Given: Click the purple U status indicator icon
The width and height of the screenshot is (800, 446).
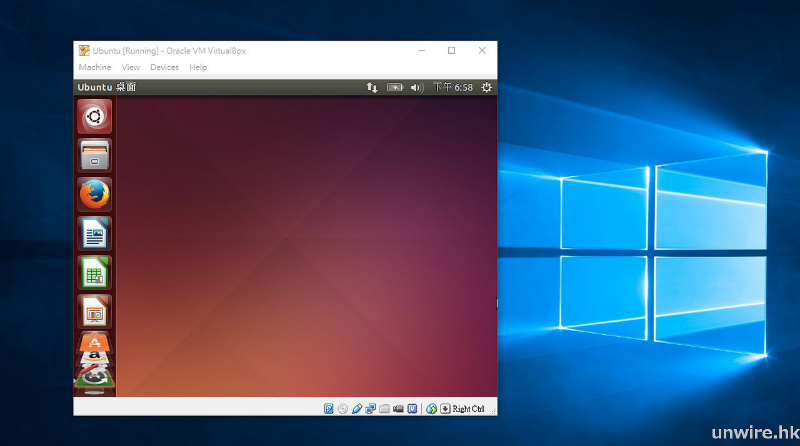Looking at the screenshot, I should (412, 409).
